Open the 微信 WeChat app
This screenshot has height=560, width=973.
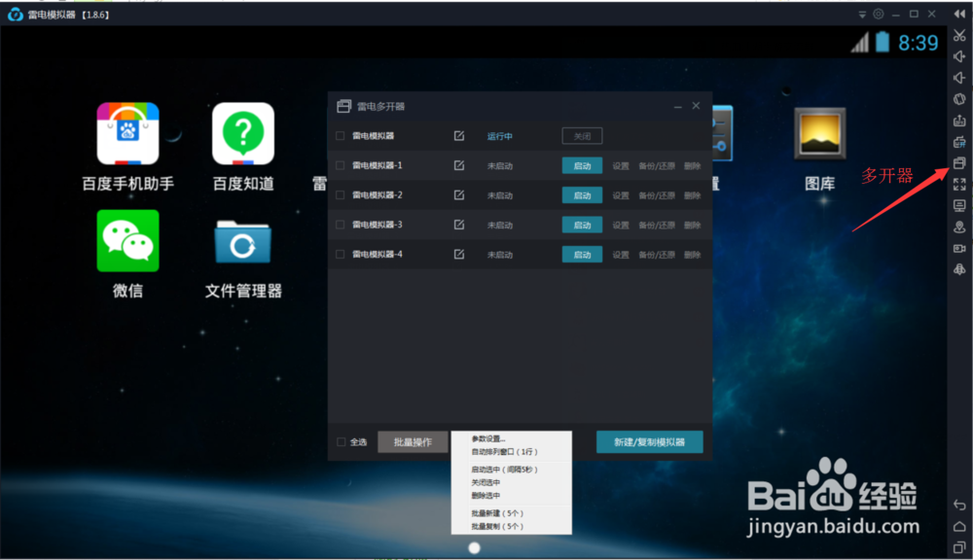127,255
